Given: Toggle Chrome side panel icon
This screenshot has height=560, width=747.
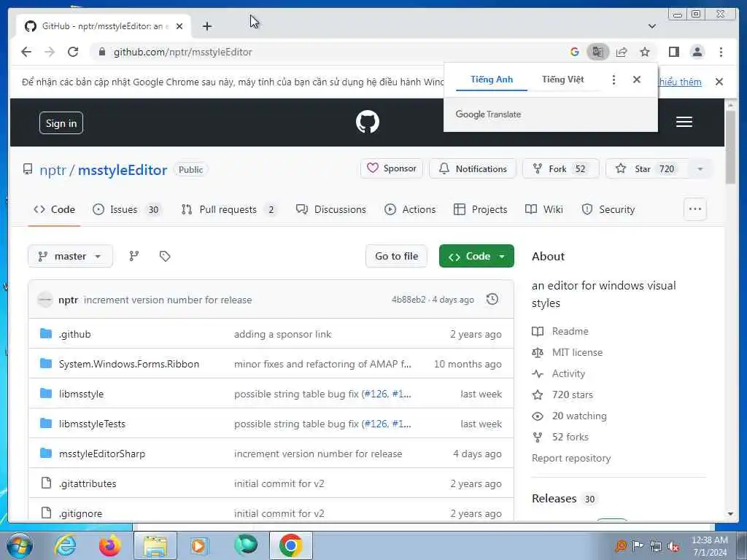Looking at the screenshot, I should pyautogui.click(x=673, y=52).
